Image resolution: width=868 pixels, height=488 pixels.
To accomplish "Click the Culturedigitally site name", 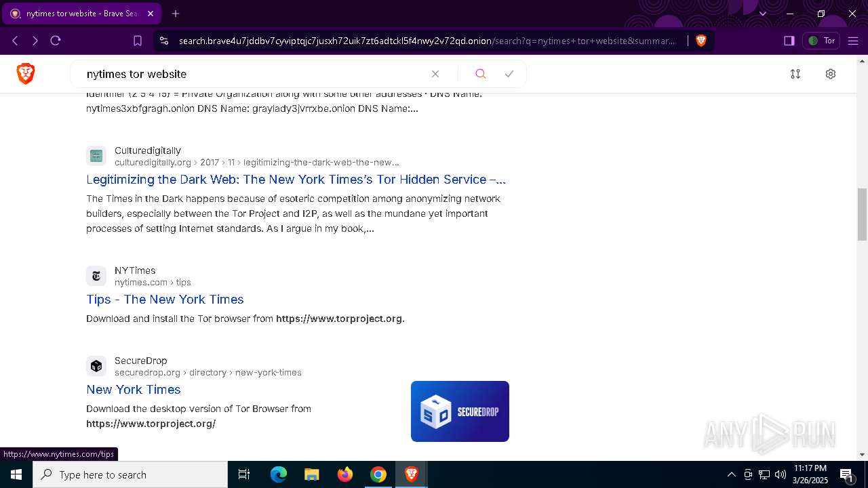I will [x=148, y=150].
